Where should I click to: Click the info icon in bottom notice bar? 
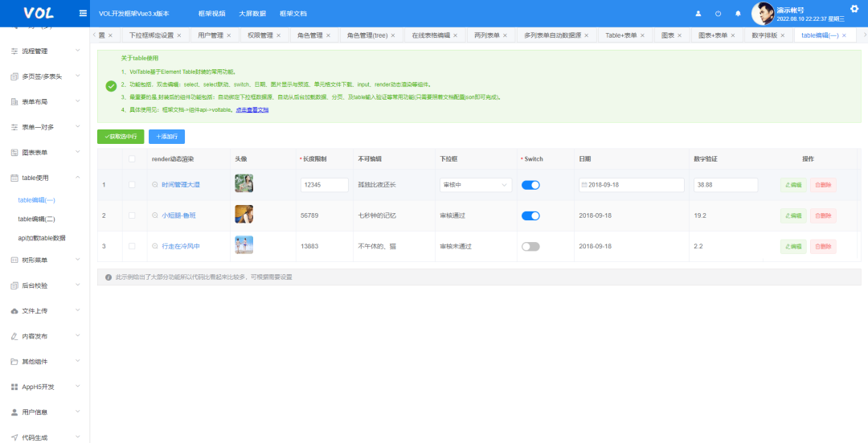108,277
